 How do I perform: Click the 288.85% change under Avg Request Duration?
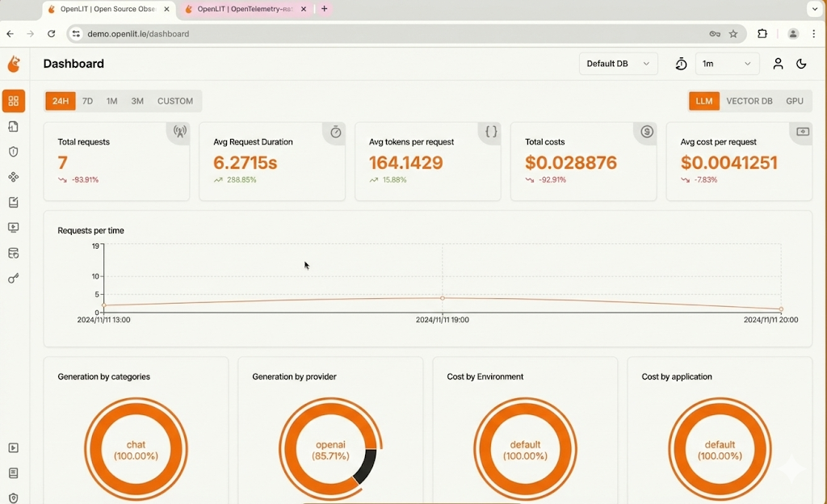click(x=241, y=180)
